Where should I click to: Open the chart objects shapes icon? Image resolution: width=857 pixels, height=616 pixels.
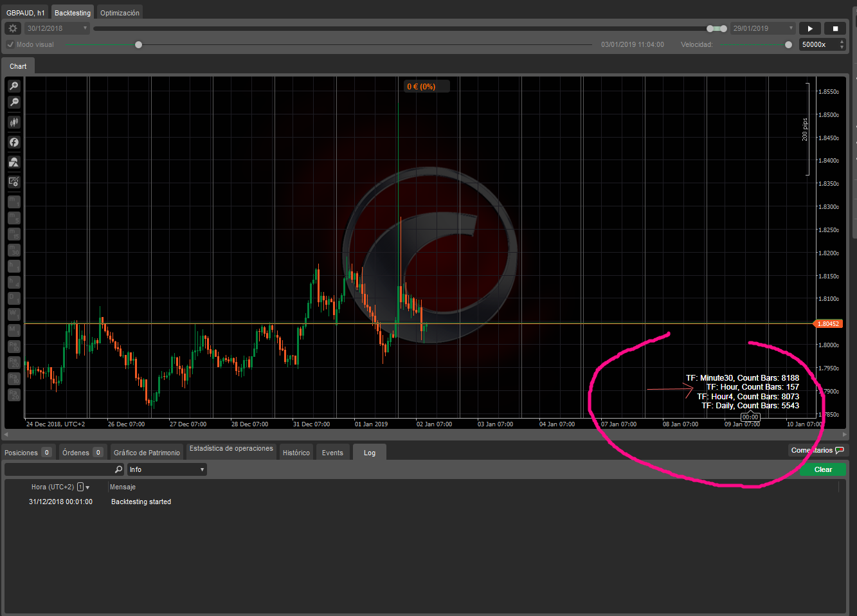click(x=14, y=162)
